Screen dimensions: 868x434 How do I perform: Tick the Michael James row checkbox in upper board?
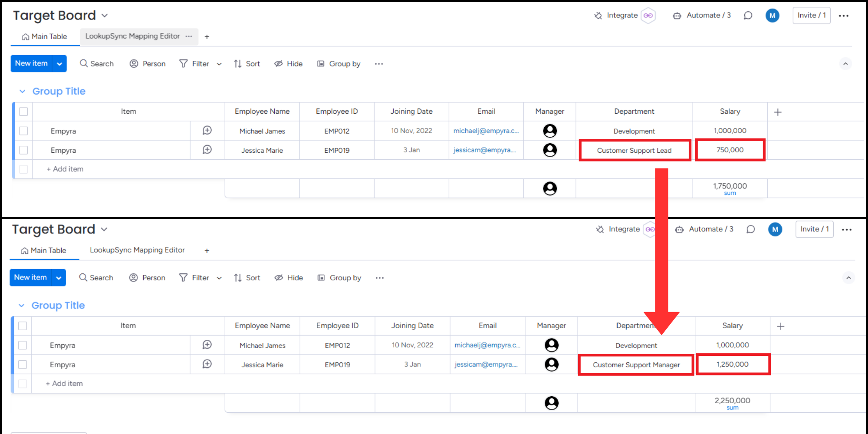click(23, 131)
